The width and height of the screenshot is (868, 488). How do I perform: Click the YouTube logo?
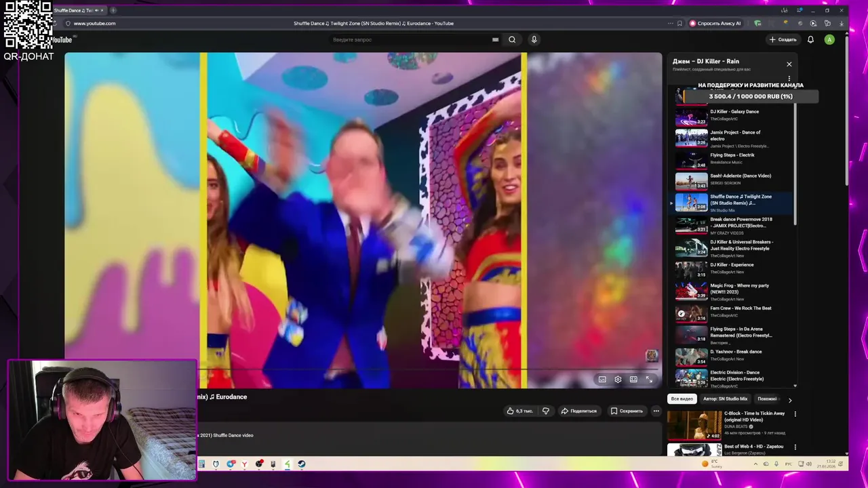click(x=61, y=39)
